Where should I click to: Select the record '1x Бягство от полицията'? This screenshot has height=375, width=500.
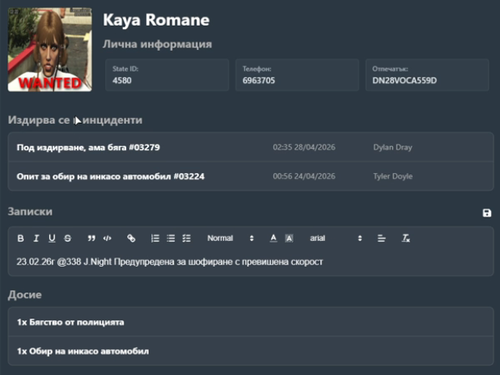[251, 322]
